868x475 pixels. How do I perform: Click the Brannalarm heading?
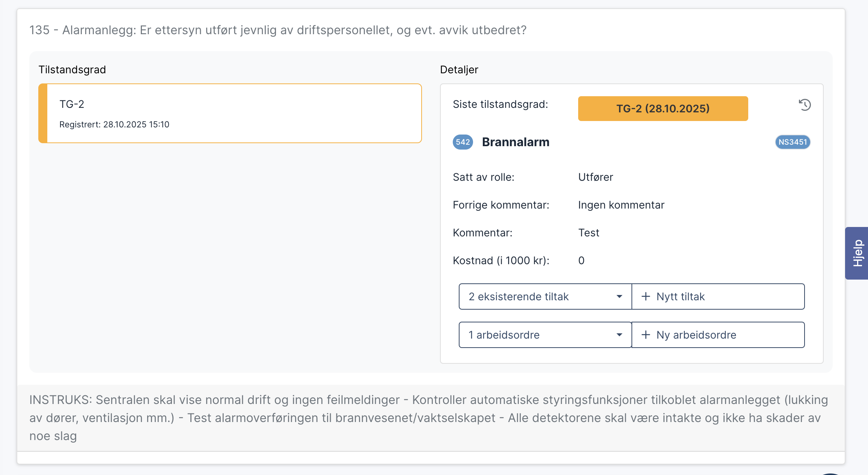[x=515, y=142]
